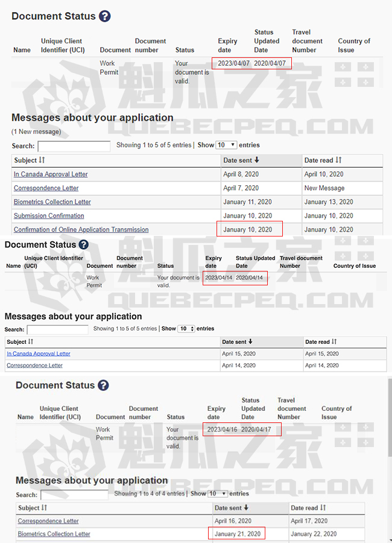Image resolution: width=392 pixels, height=543 pixels.
Task: Open Correspondence Letter sent April 14, 2020
Action: (34, 366)
